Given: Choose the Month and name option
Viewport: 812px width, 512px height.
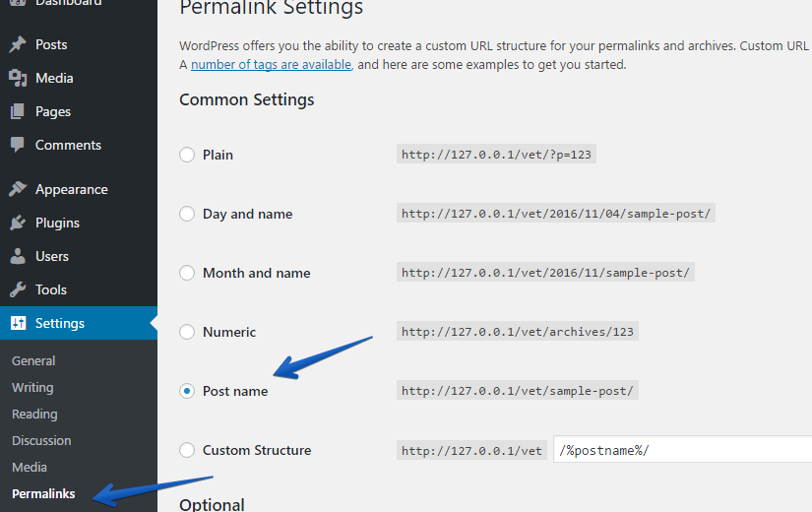Looking at the screenshot, I should [x=187, y=273].
